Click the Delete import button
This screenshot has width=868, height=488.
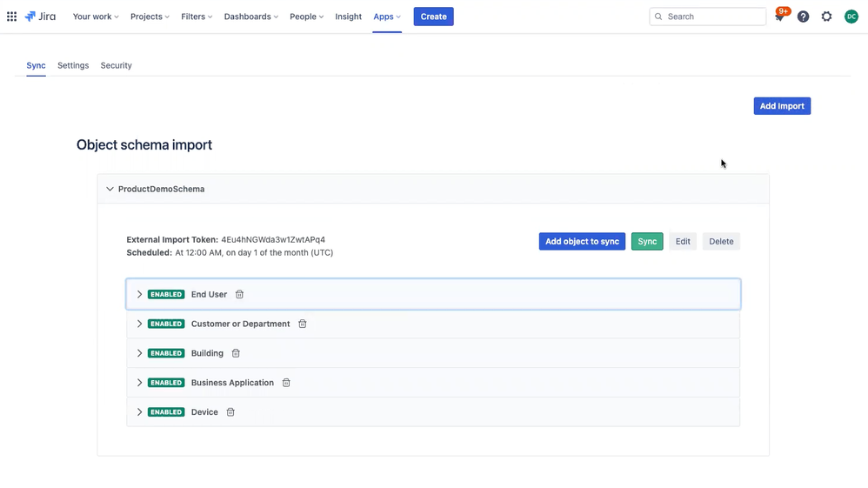point(721,241)
